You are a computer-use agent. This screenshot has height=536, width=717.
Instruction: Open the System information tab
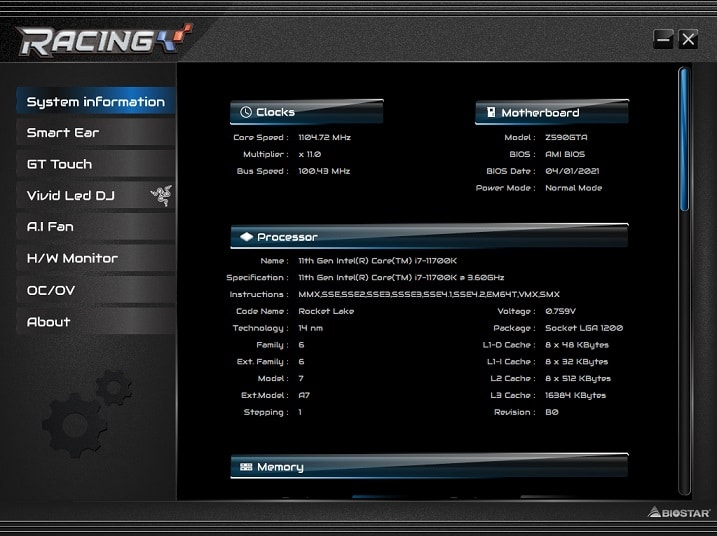click(95, 102)
